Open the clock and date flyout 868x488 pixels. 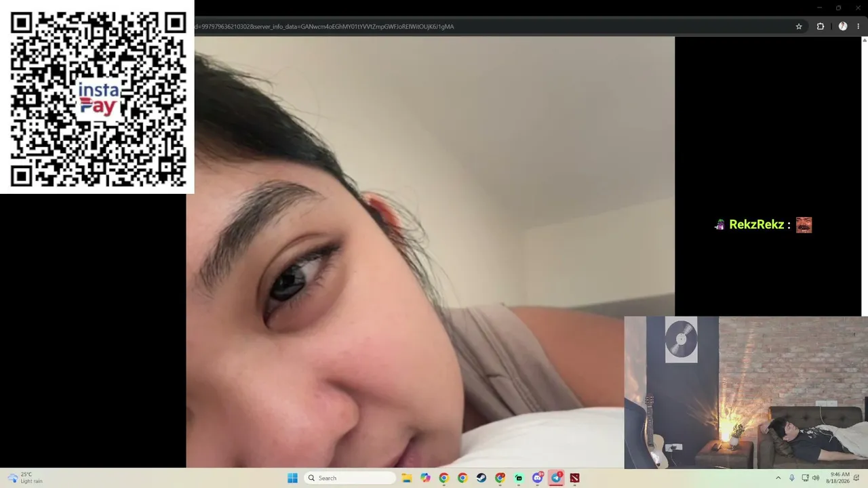pyautogui.click(x=839, y=478)
